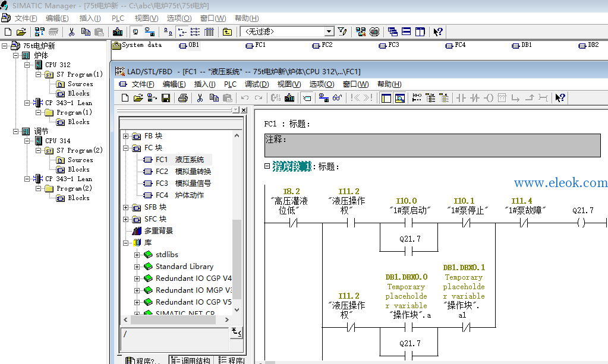Collapse 程序段 1 using its minus box
The width and height of the screenshot is (608, 364).
click(267, 166)
